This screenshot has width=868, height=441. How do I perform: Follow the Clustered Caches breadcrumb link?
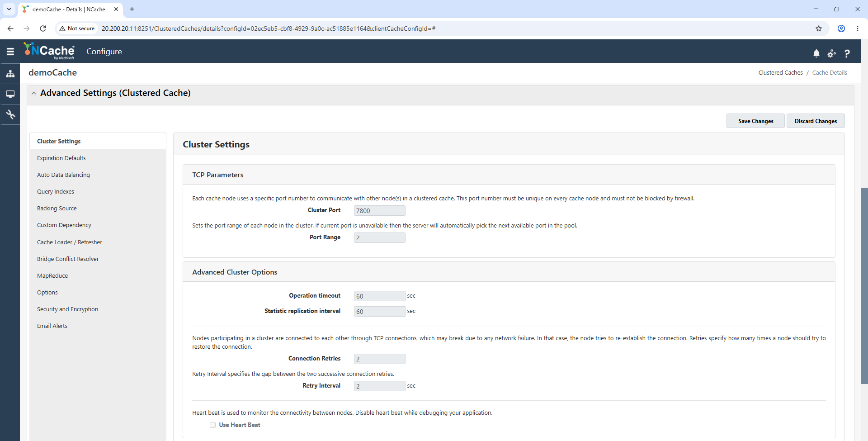tap(780, 72)
